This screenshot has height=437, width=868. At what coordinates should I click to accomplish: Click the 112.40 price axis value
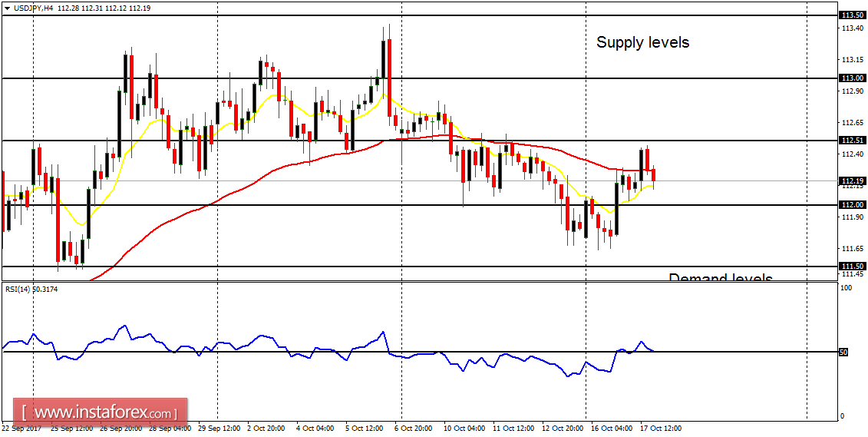click(853, 154)
